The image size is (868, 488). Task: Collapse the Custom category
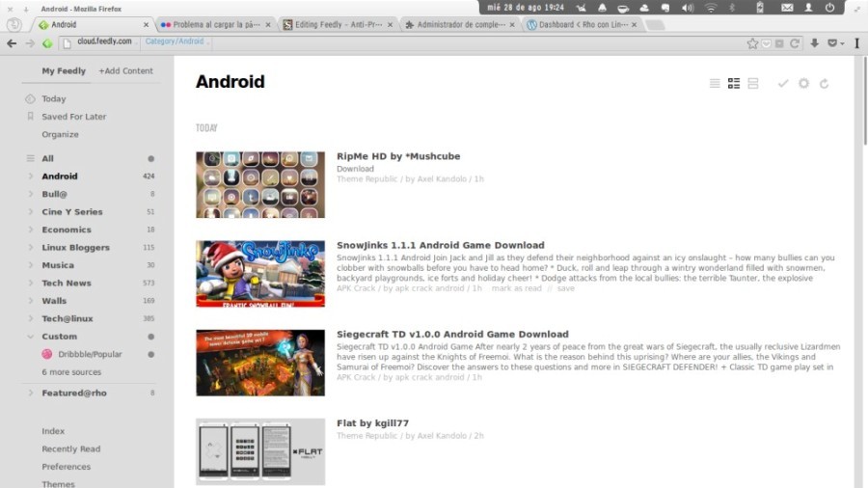click(x=31, y=337)
